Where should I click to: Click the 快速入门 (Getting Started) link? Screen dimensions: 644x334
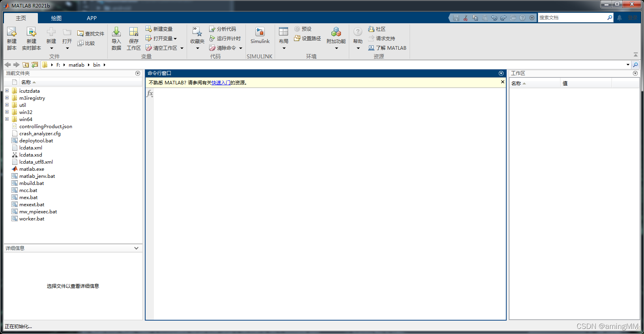click(x=221, y=83)
